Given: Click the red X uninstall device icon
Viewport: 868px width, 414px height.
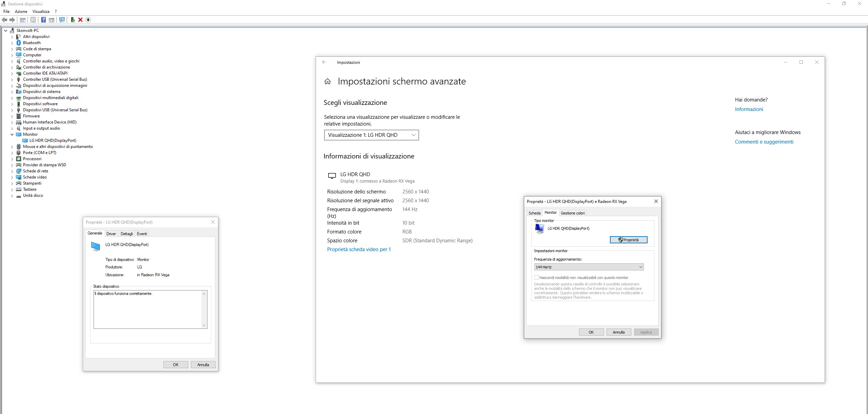Looking at the screenshot, I should tap(80, 20).
